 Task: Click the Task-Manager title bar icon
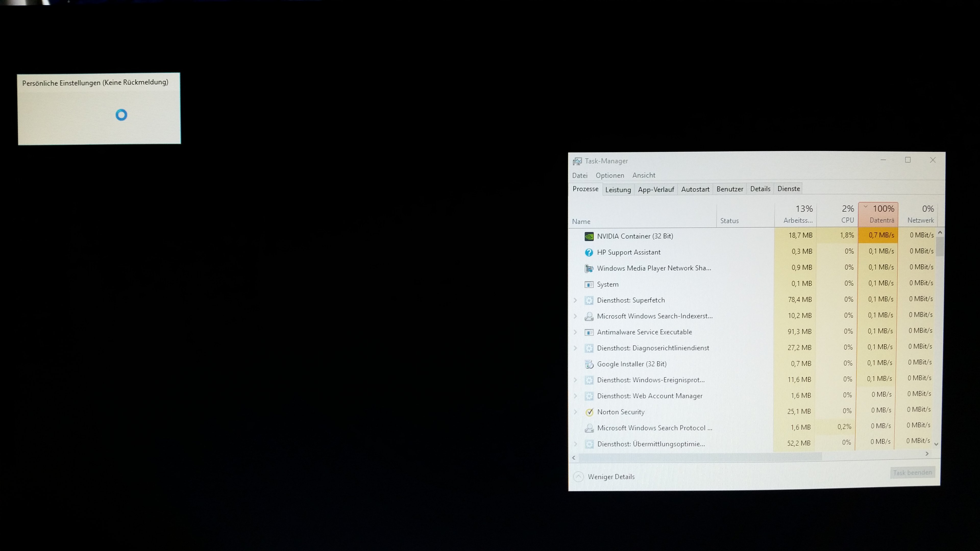tap(577, 161)
